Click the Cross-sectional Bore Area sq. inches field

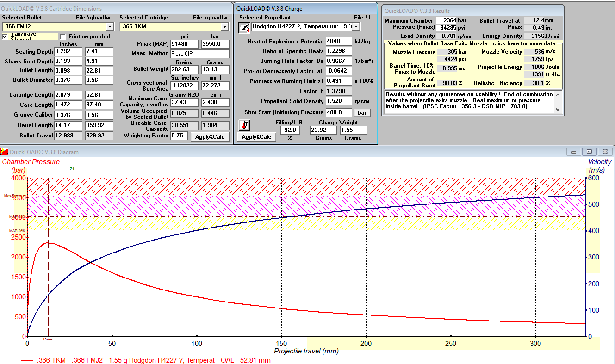pyautogui.click(x=184, y=86)
